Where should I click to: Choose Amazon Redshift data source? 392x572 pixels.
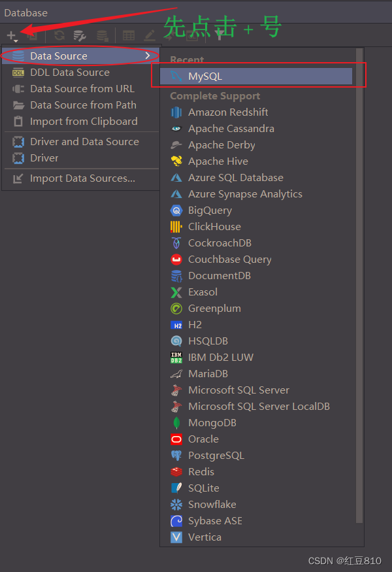click(x=257, y=112)
